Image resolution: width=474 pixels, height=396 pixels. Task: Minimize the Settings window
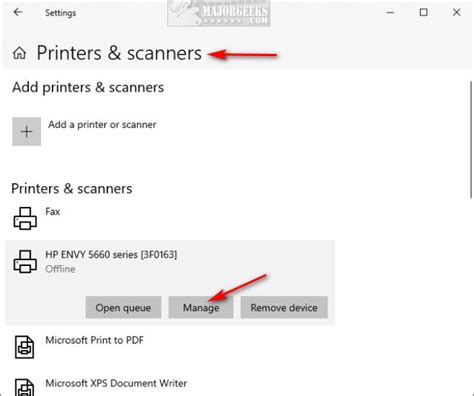click(x=390, y=12)
